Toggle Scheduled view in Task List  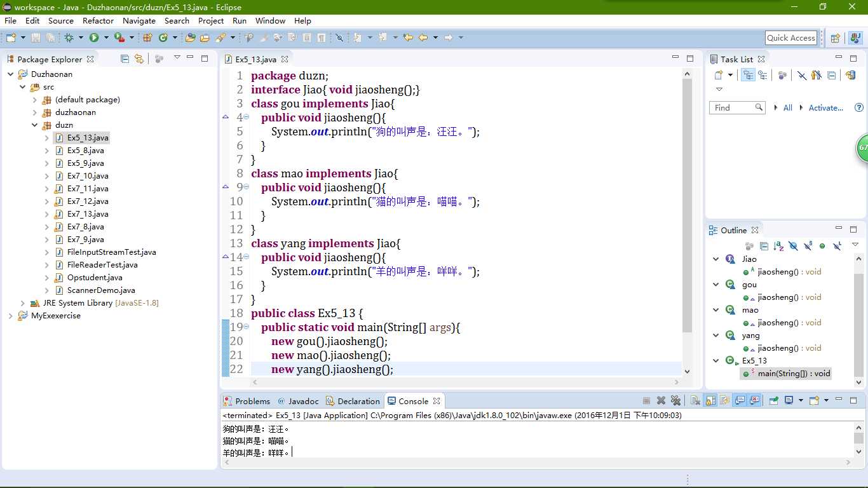[x=763, y=75]
